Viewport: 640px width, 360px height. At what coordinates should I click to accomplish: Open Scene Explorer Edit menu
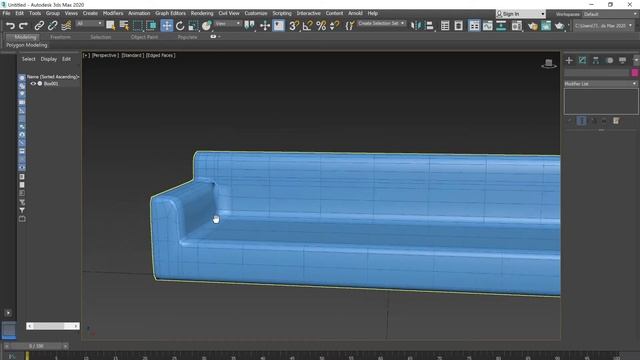(66, 59)
